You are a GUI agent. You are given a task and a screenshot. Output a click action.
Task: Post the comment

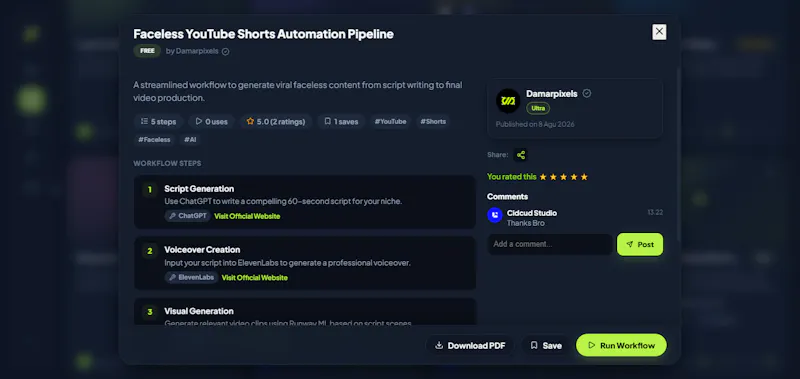640,244
